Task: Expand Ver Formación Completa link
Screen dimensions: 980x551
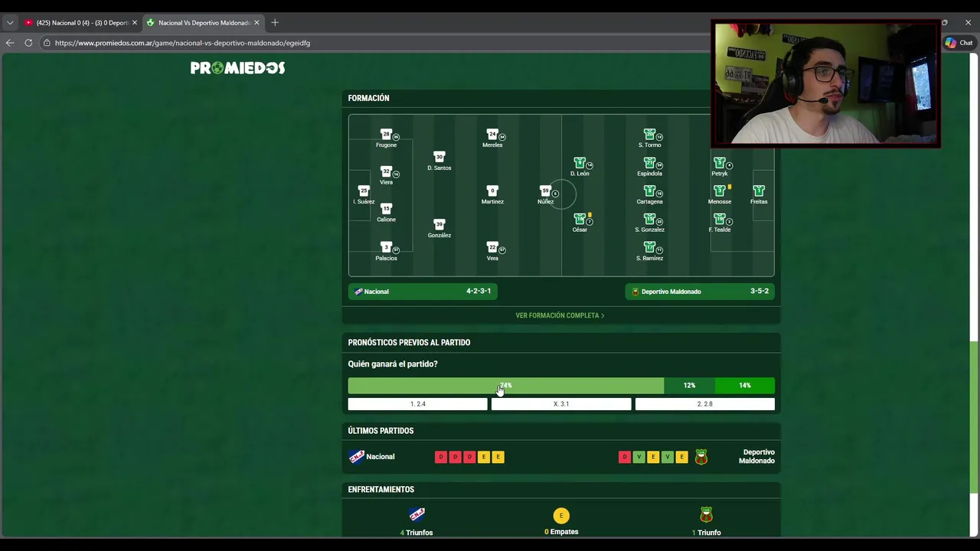Action: (x=560, y=315)
